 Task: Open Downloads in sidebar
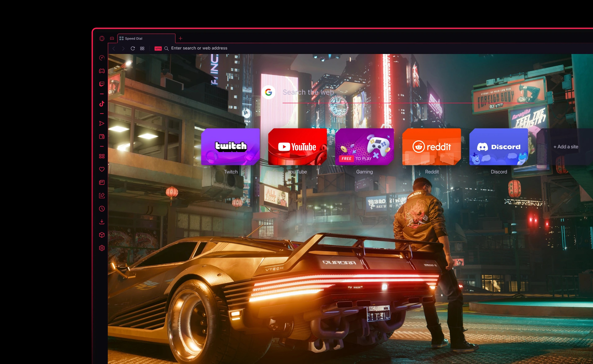(x=102, y=222)
